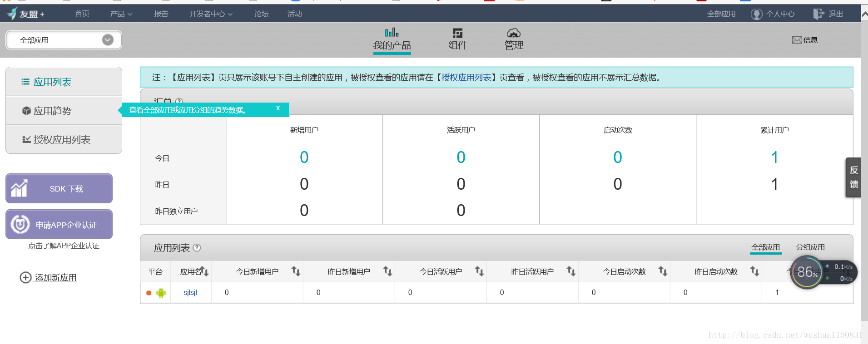Image resolution: width=868 pixels, height=344 pixels.
Task: Sort by 昨日活跃用户 column arrows
Action: coord(571,271)
